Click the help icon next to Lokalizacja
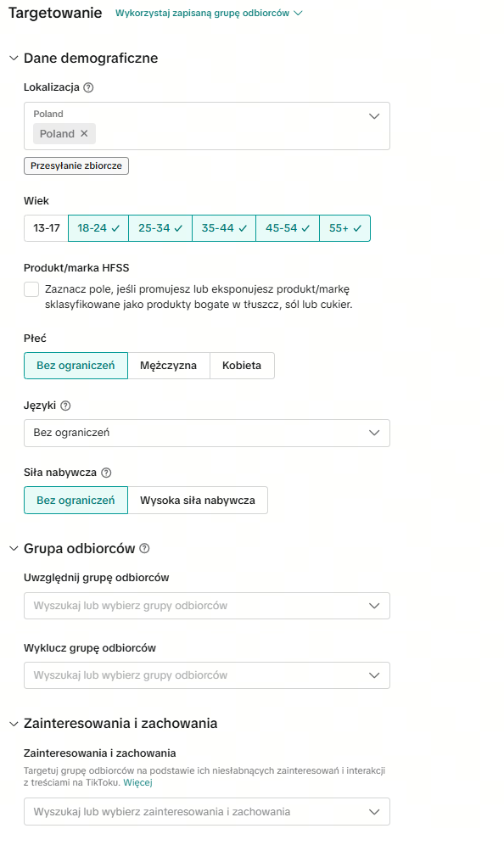 click(x=88, y=87)
